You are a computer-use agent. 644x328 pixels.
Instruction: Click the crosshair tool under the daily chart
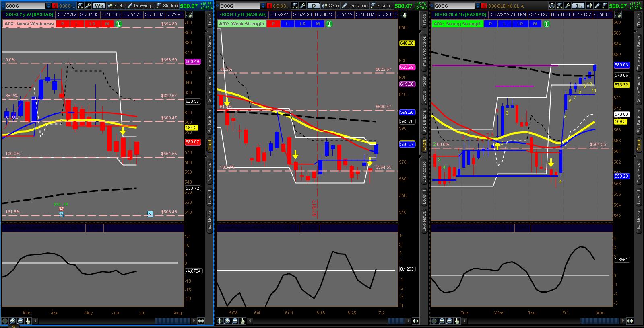click(219, 321)
